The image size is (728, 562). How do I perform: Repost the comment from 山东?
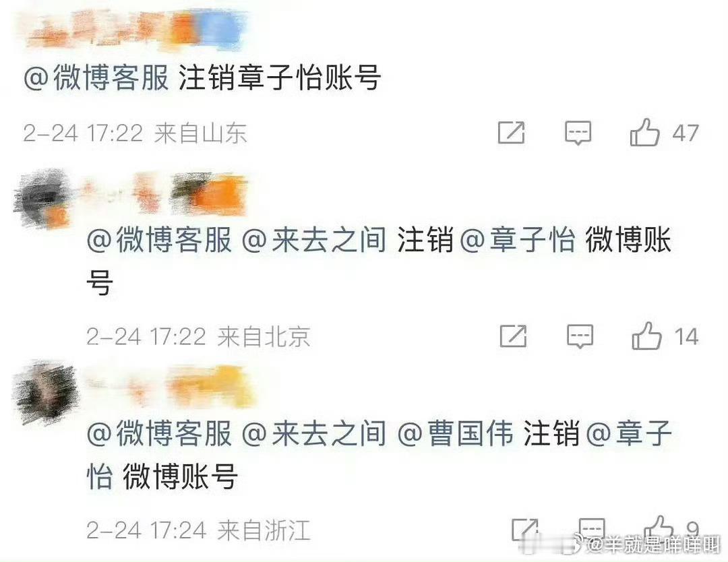click(511, 133)
